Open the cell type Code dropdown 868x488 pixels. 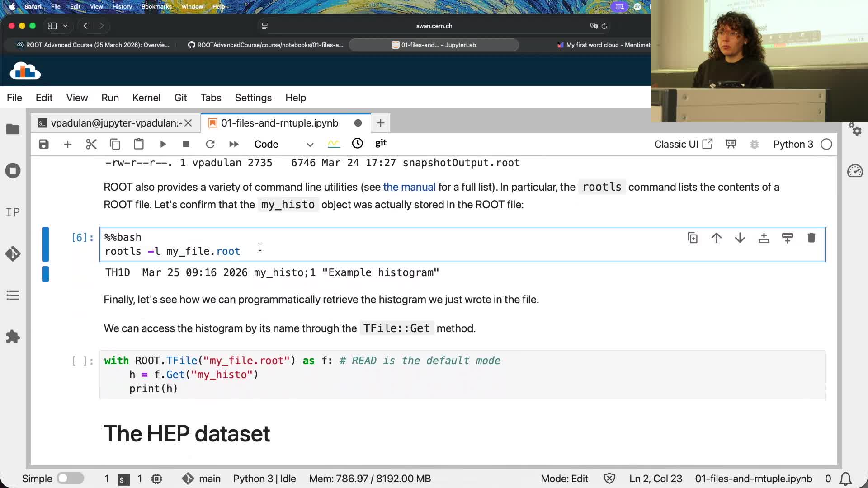click(x=283, y=144)
